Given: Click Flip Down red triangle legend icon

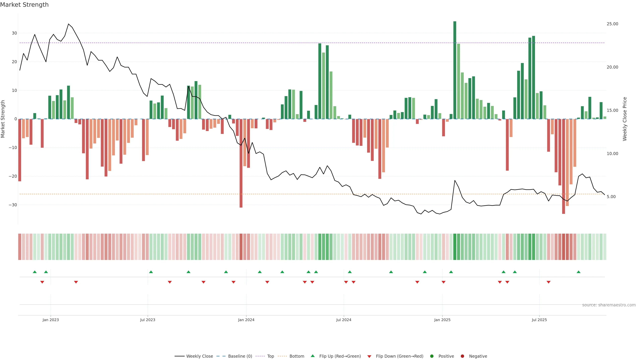Looking at the screenshot, I should pyautogui.click(x=369, y=356).
